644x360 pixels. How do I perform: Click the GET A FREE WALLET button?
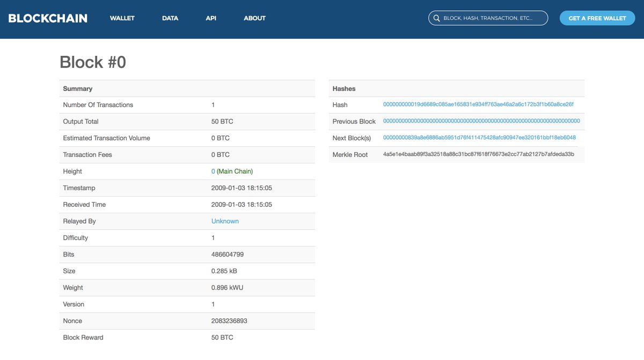pyautogui.click(x=597, y=18)
